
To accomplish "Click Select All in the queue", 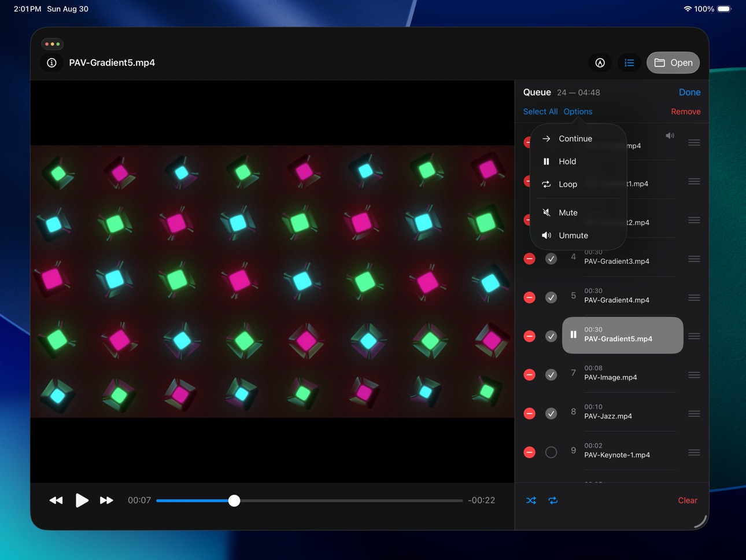I will (540, 112).
